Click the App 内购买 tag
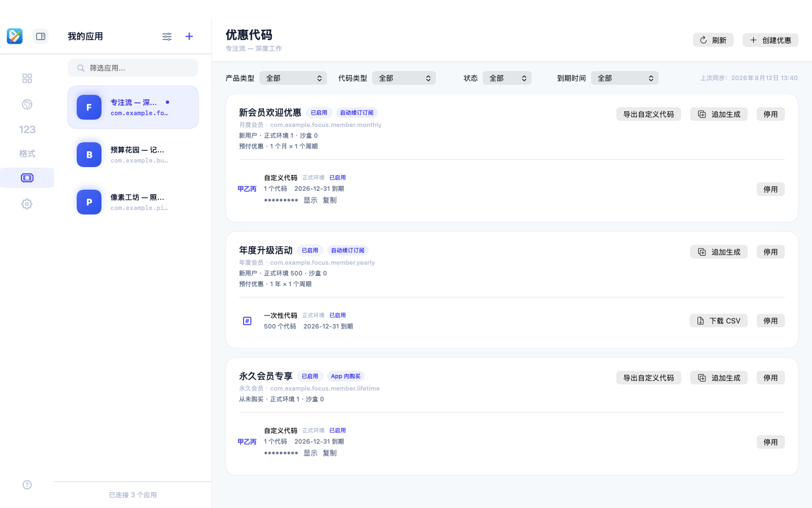Viewport: 812px width, 508px height. click(346, 376)
